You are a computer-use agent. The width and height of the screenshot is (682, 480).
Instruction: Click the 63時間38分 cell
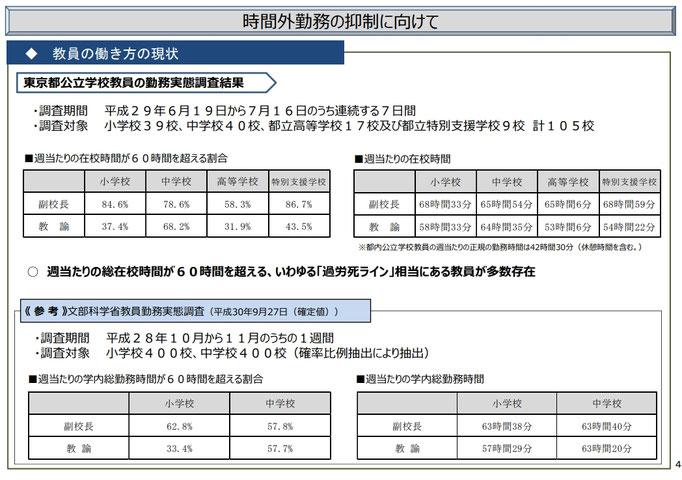pyautogui.click(x=507, y=426)
